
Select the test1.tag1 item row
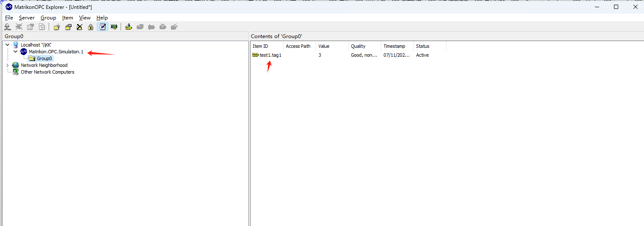click(x=348, y=55)
